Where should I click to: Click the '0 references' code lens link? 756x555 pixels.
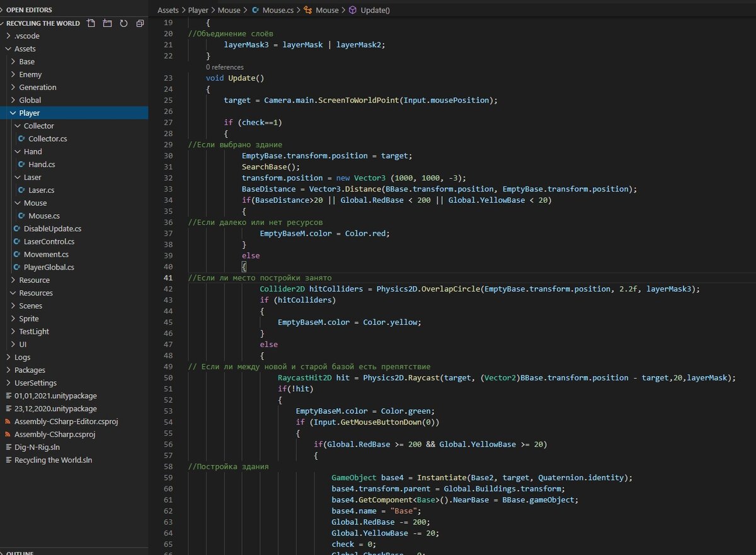click(224, 67)
